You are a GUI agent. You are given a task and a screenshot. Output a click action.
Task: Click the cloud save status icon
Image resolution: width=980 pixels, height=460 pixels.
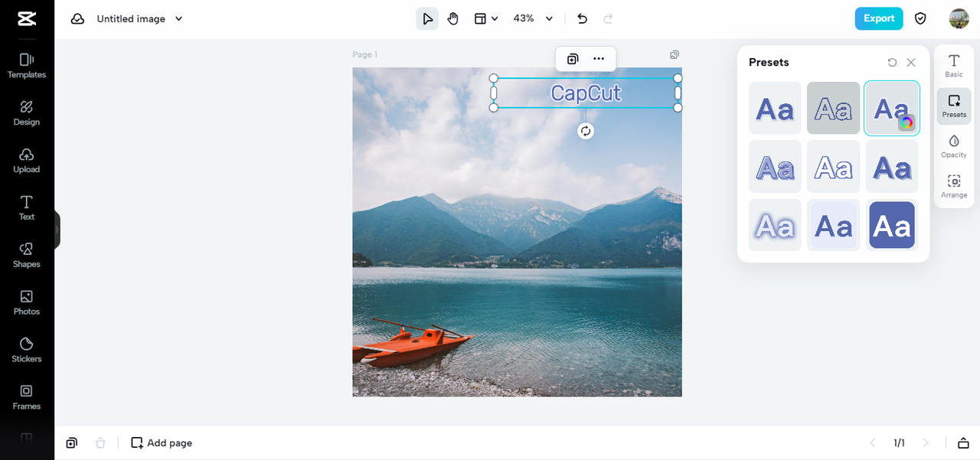point(77,18)
